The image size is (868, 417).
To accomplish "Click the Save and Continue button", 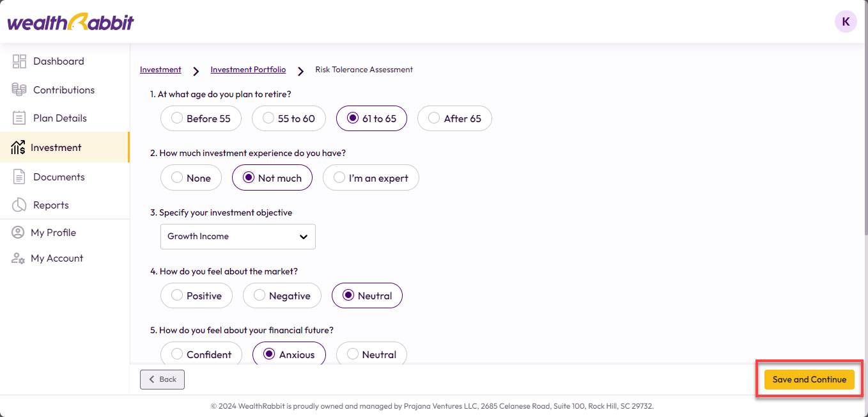I will [809, 379].
